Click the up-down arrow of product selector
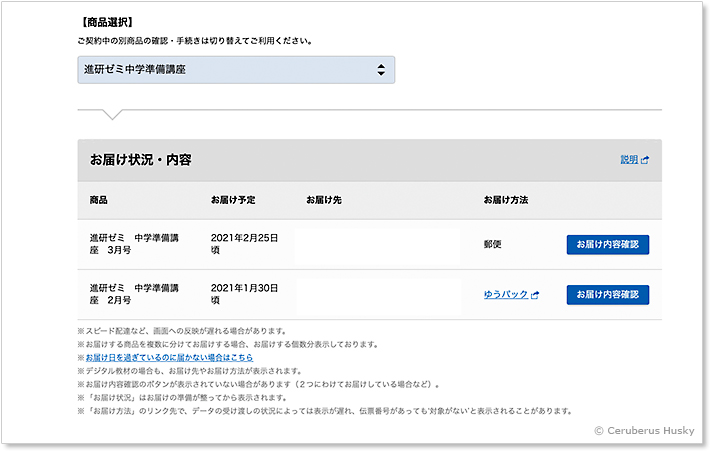The image size is (710, 451). [x=381, y=70]
